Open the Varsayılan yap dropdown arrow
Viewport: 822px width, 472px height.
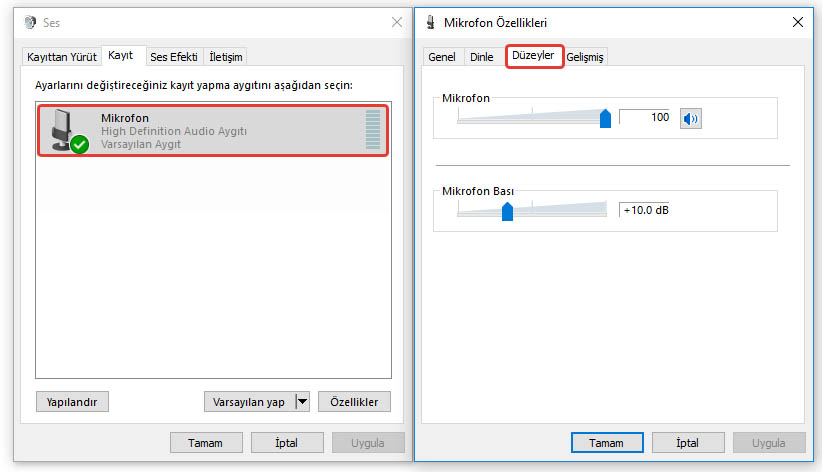coord(302,402)
